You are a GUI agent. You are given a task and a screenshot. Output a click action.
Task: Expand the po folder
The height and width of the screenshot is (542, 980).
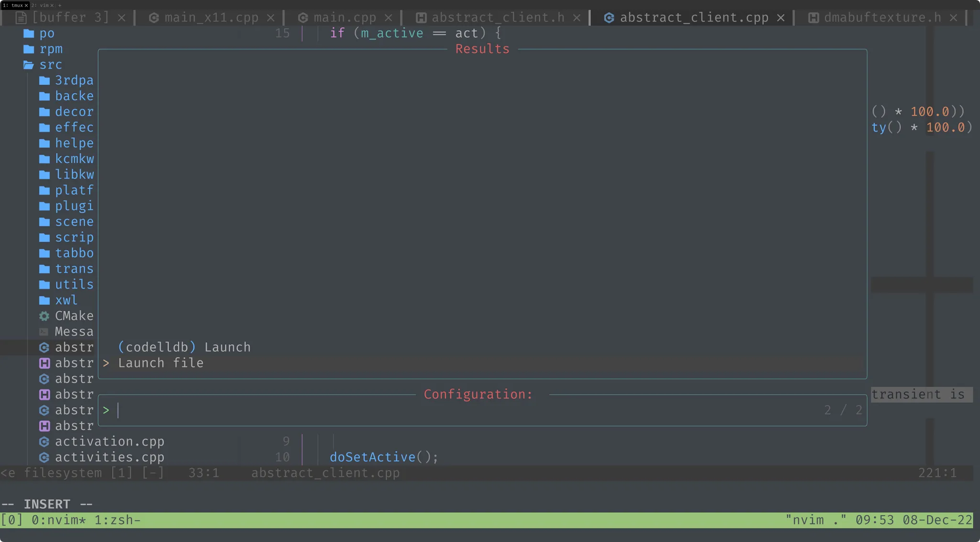[46, 34]
